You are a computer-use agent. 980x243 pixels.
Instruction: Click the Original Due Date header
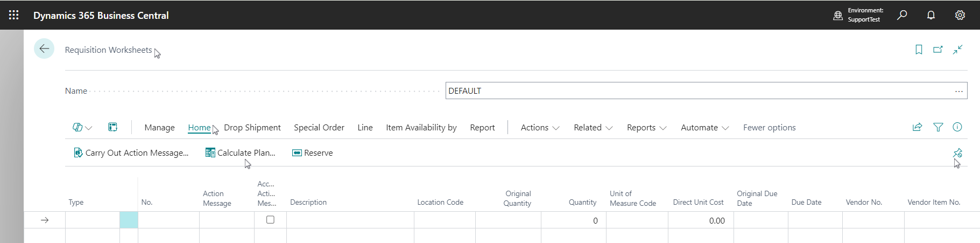[757, 198]
